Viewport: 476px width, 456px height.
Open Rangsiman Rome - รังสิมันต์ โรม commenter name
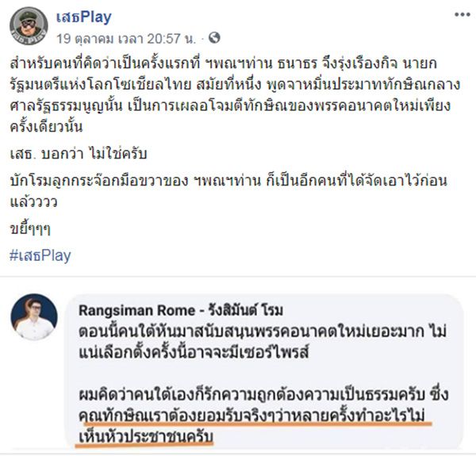click(181, 310)
